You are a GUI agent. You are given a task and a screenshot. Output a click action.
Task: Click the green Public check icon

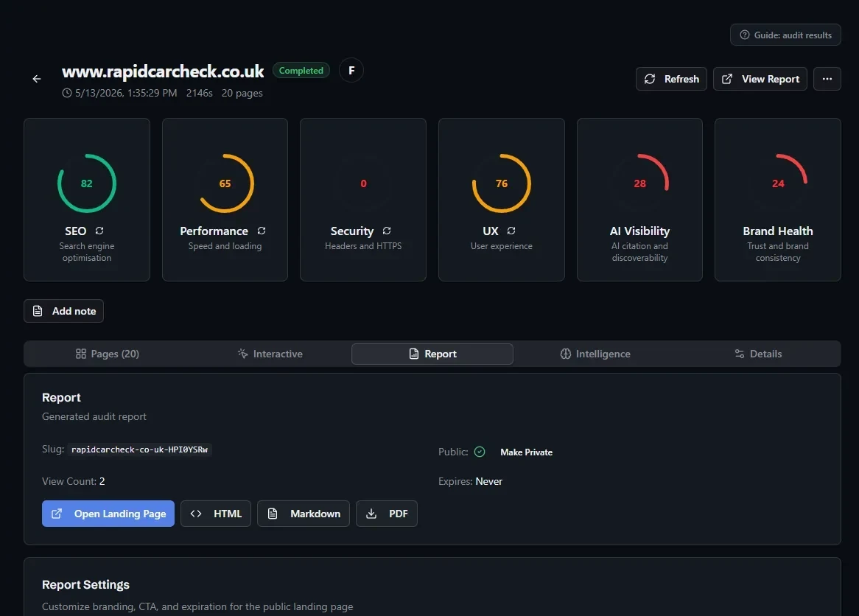[480, 452]
